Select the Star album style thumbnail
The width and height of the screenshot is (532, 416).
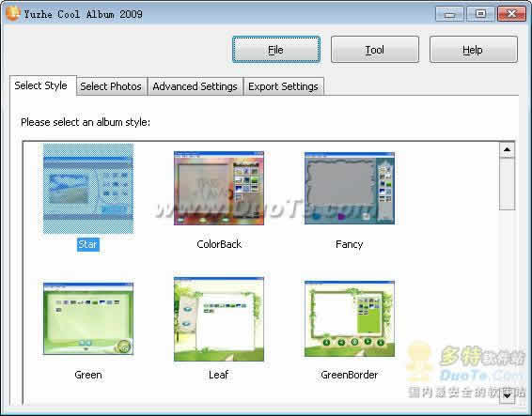click(x=88, y=189)
